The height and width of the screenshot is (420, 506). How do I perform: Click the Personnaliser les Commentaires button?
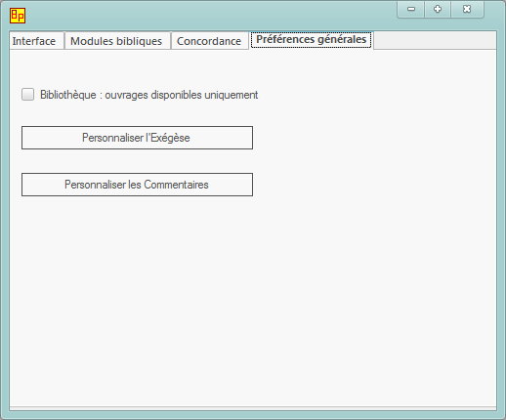tap(137, 185)
